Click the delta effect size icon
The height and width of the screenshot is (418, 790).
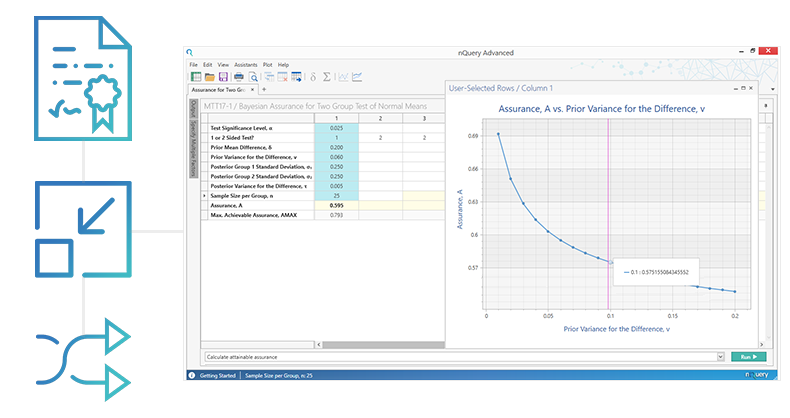point(313,77)
